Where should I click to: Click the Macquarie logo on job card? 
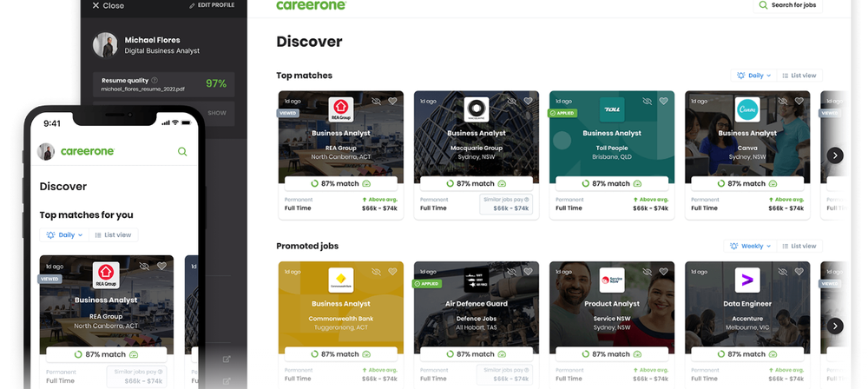point(477,109)
